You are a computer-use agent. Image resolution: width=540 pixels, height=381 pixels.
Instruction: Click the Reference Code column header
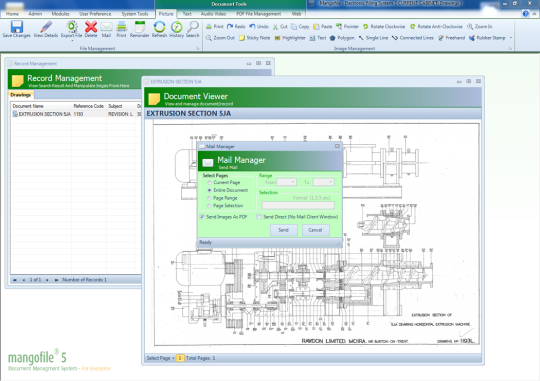[x=89, y=106]
